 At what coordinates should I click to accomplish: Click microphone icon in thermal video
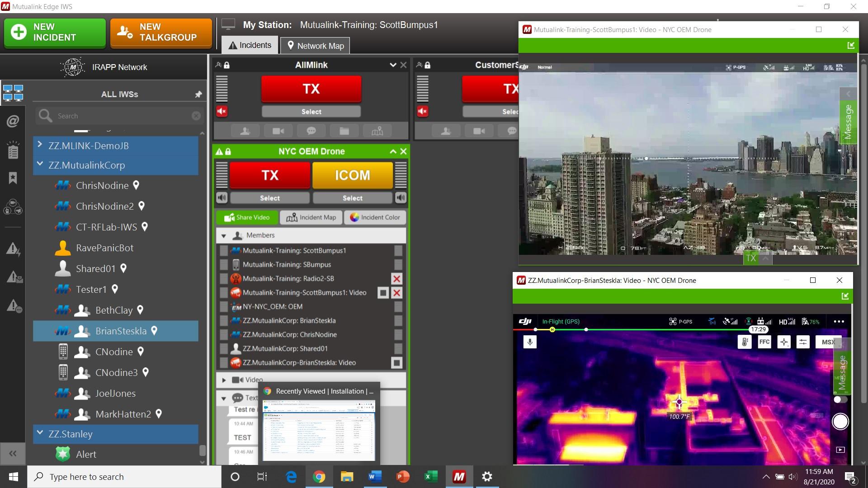(530, 342)
